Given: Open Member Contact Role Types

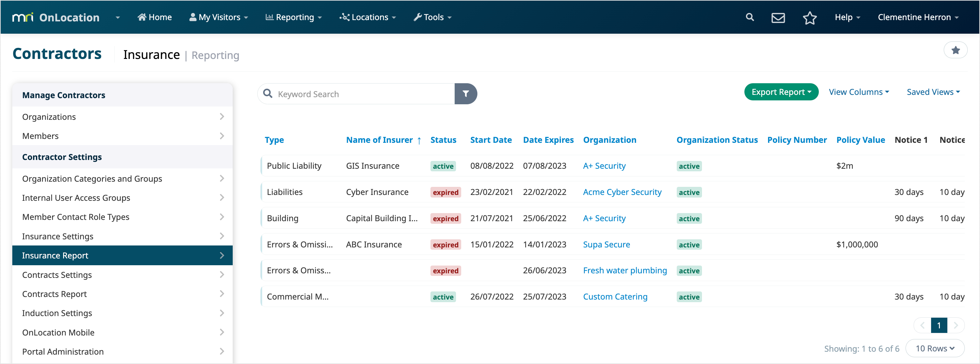Looking at the screenshot, I should [122, 217].
